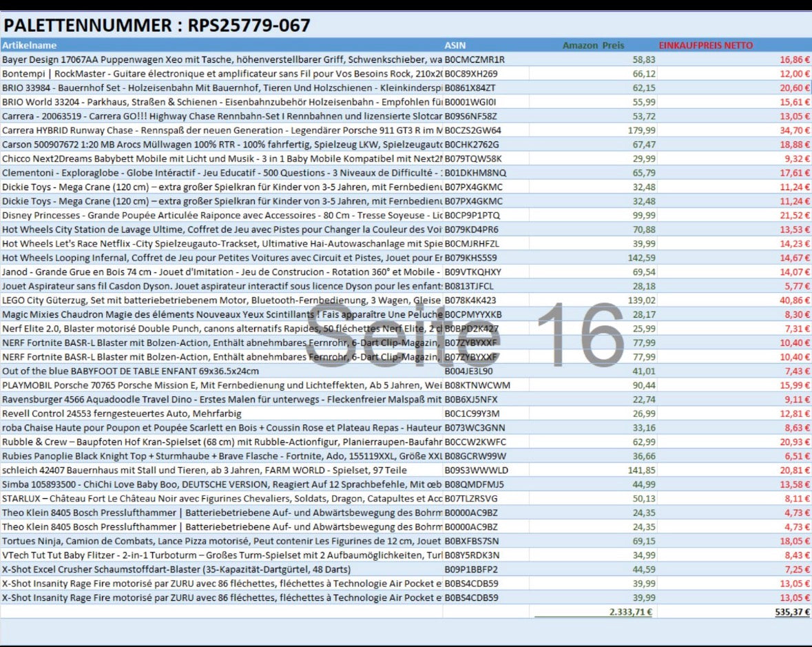Image resolution: width=812 pixels, height=647 pixels.
Task: Select the LEGO City Güterzug article cell
Action: [x=220, y=300]
